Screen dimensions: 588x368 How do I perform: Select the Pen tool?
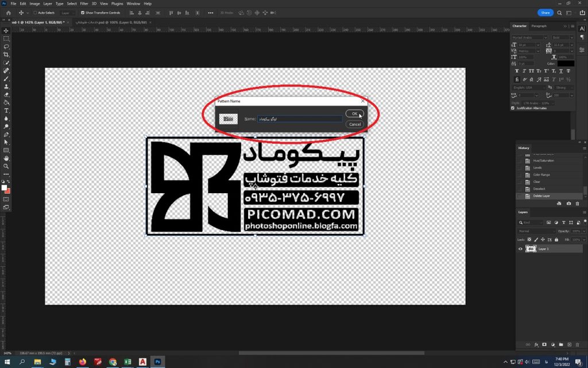point(6,135)
